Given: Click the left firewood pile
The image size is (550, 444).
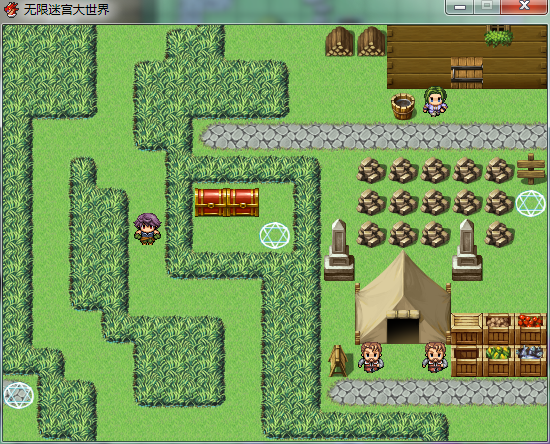Looking at the screenshot, I should tap(339, 41).
